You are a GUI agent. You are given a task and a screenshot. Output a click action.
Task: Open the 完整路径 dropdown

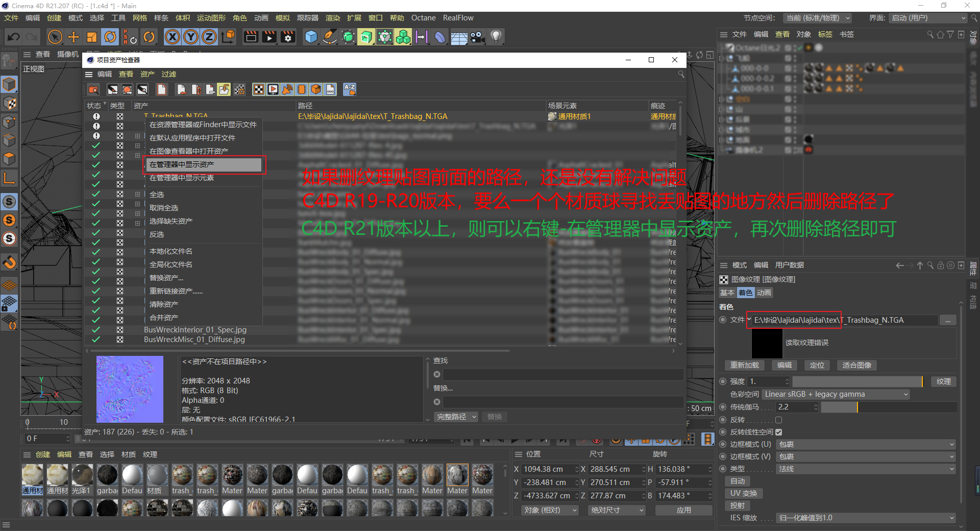(x=456, y=417)
